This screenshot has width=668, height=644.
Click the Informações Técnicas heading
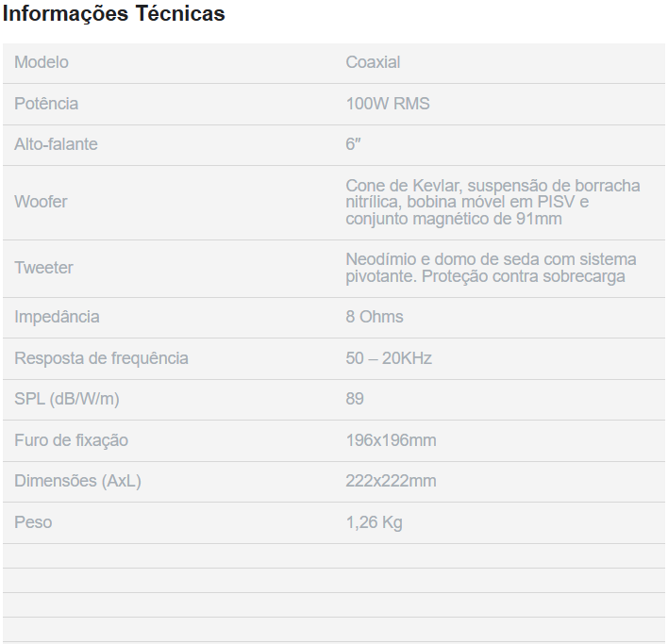114,14
